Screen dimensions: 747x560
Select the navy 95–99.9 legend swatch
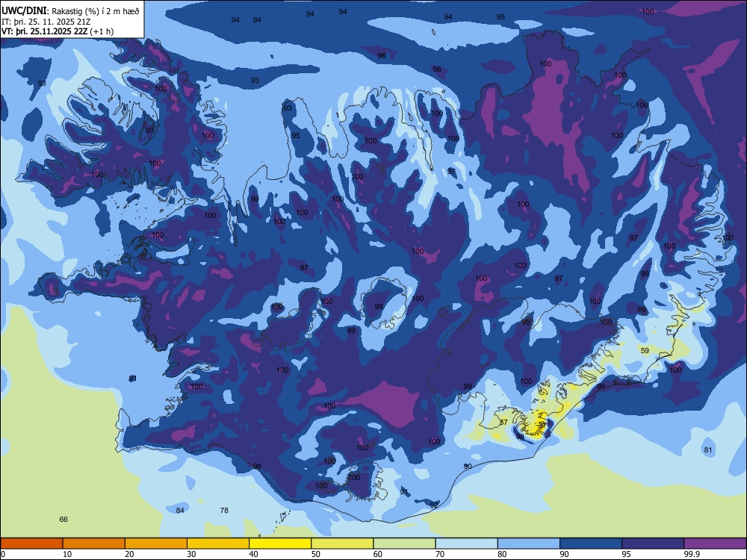[653, 544]
